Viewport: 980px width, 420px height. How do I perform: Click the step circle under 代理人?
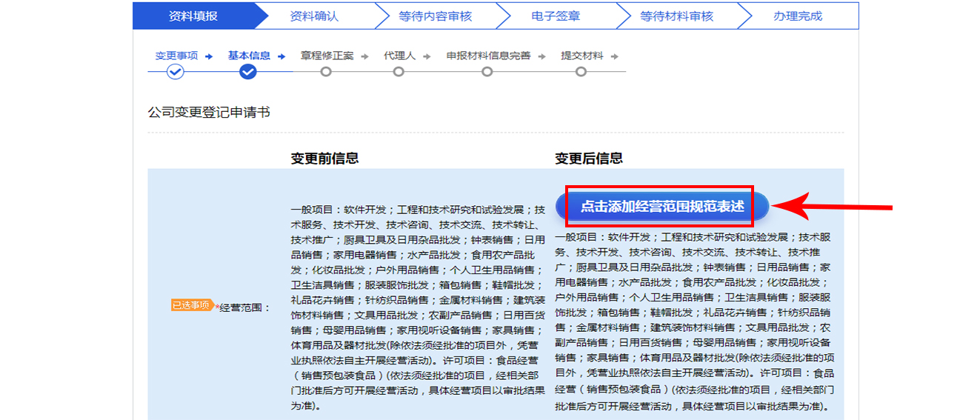(x=399, y=72)
